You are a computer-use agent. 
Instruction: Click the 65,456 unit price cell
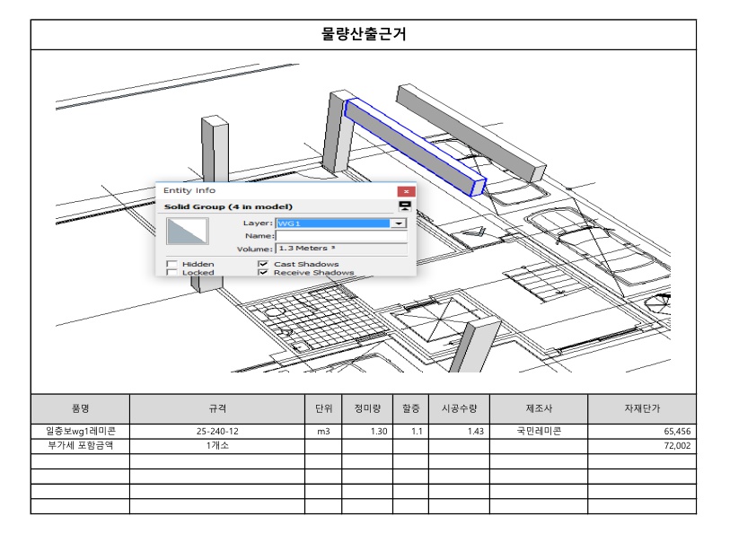[x=642, y=432]
